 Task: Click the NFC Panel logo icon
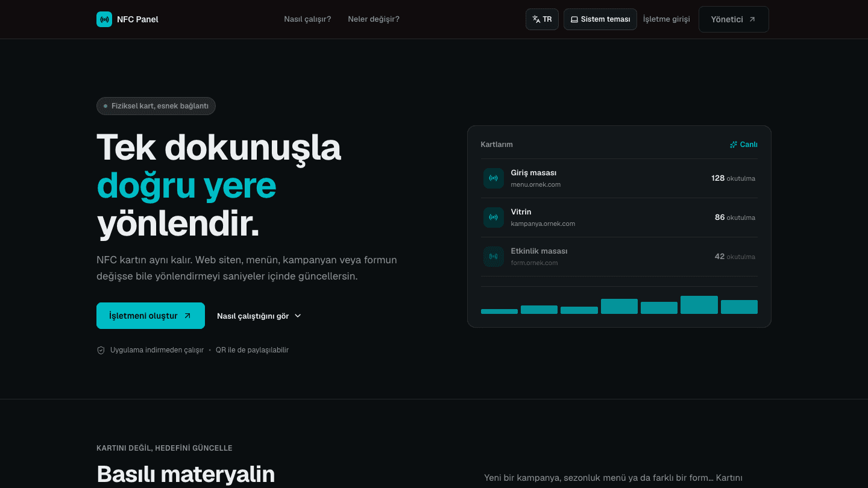(104, 19)
